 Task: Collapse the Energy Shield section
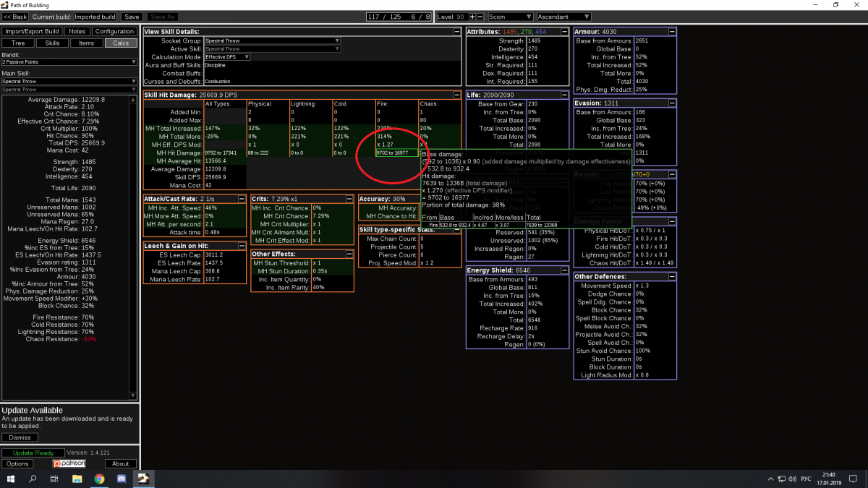(x=564, y=270)
